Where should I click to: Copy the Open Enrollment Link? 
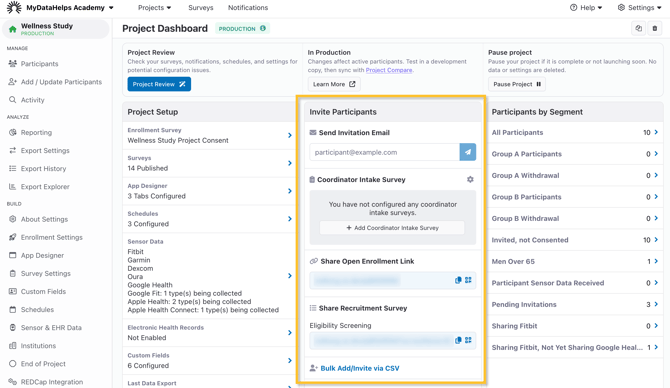tap(458, 280)
